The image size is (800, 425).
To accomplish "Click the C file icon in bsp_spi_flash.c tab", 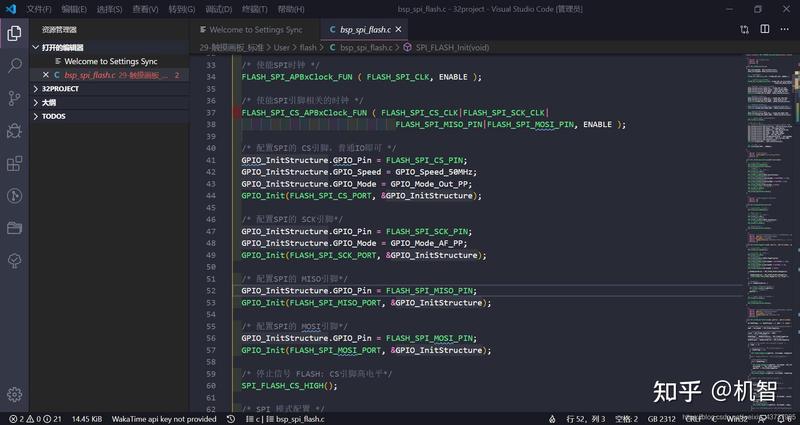I will [x=333, y=30].
